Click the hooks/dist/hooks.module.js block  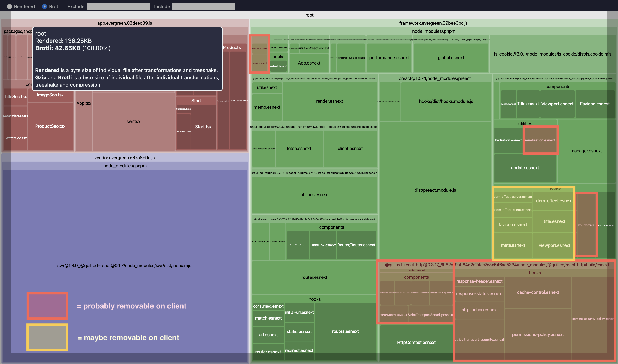point(446,101)
